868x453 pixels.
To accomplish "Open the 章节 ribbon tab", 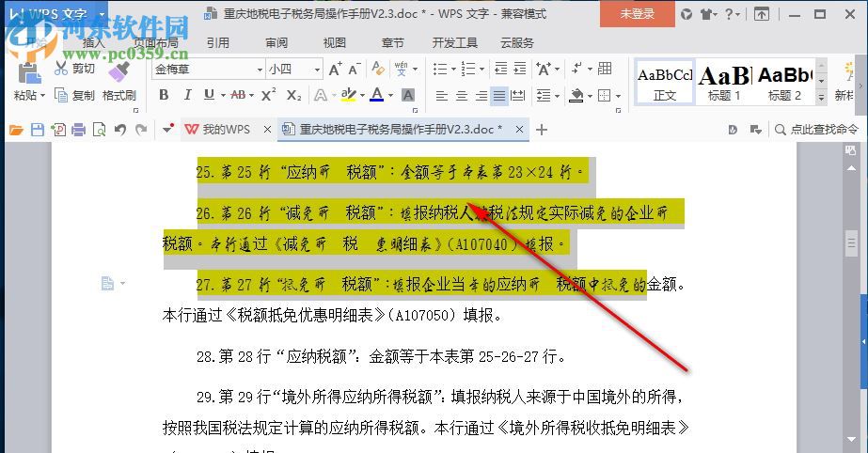I will (392, 42).
